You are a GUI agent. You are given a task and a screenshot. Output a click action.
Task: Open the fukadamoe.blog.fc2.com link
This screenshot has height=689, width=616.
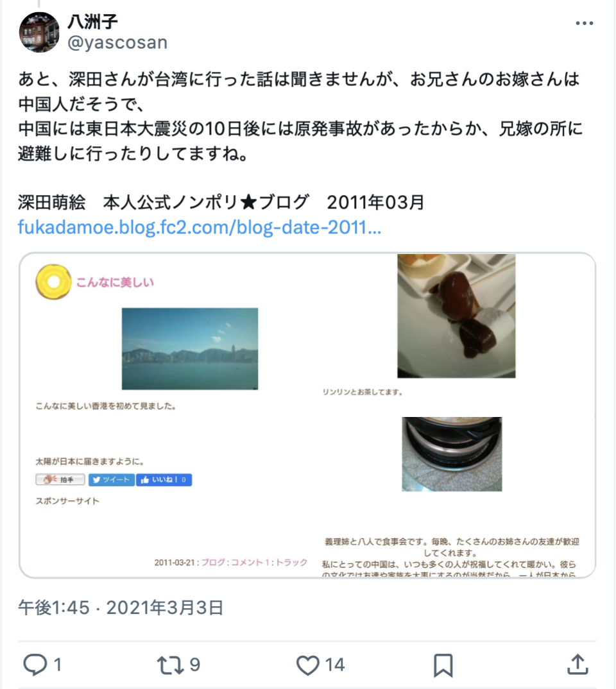(x=200, y=227)
